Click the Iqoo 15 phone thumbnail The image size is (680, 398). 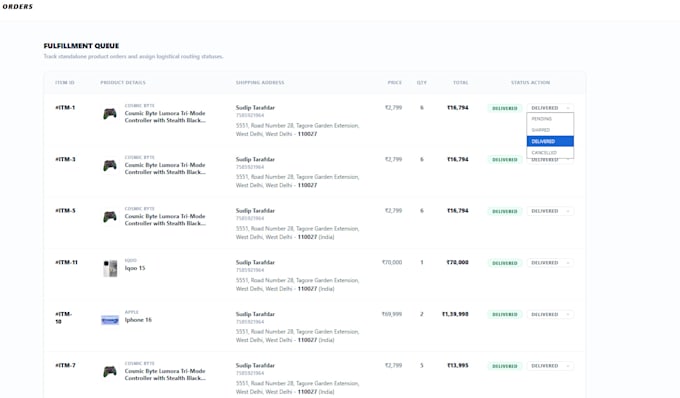click(x=110, y=268)
